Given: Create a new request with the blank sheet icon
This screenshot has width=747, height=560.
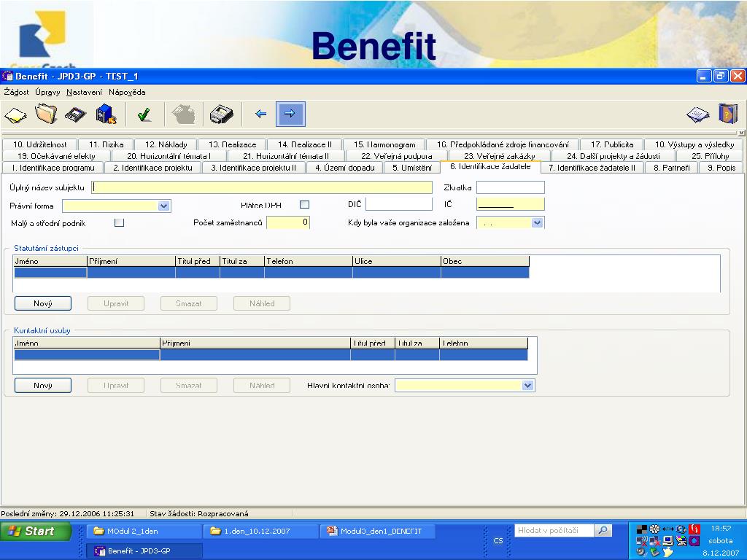Looking at the screenshot, I should [16, 114].
